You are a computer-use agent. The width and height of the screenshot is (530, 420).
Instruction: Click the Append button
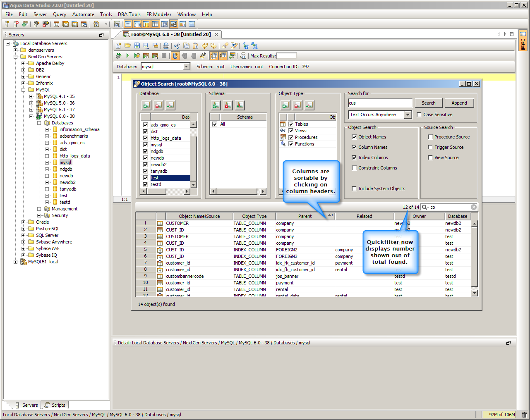tap(459, 103)
